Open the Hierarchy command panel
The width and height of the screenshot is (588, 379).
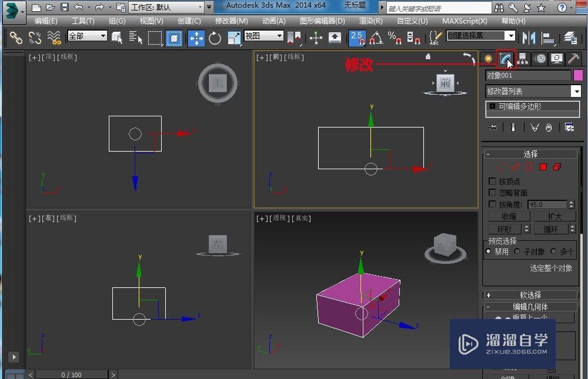coord(523,59)
